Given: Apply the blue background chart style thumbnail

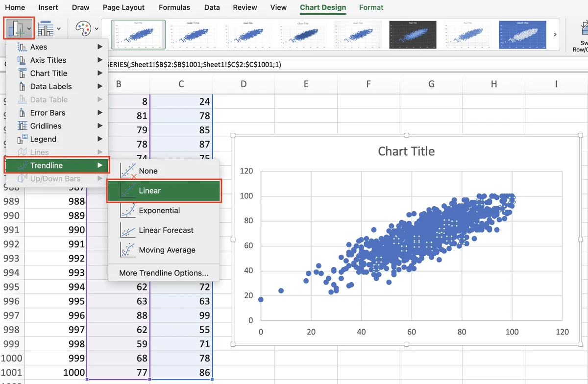Looking at the screenshot, I should tap(523, 35).
